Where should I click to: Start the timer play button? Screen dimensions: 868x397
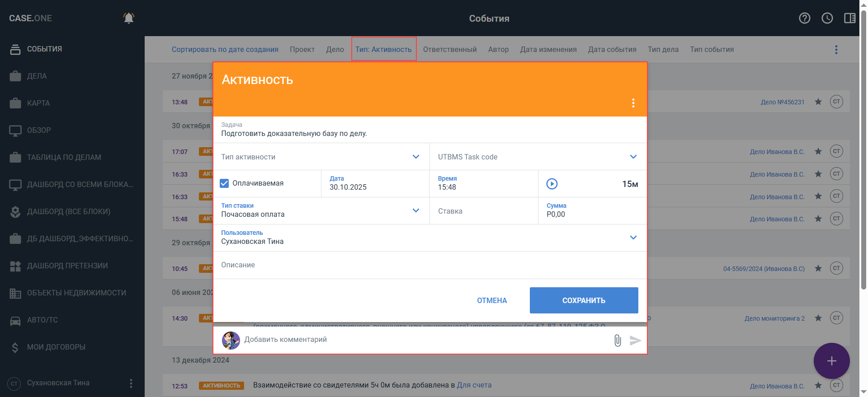click(x=552, y=184)
